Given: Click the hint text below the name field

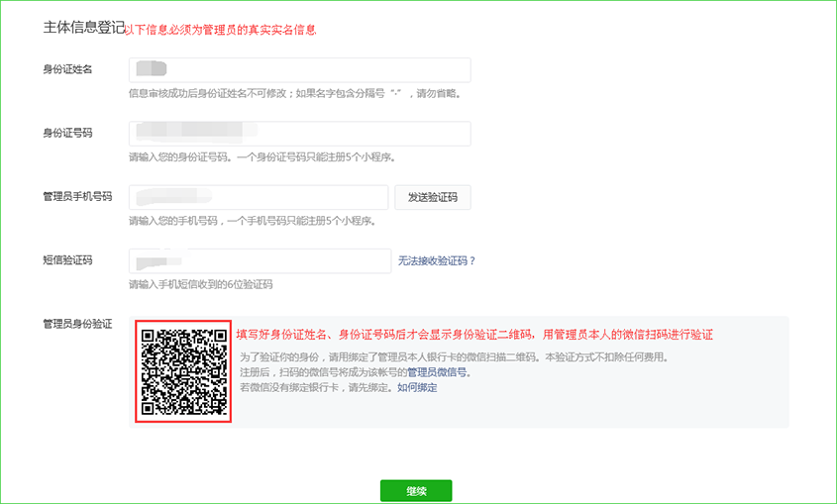Looking at the screenshot, I should click(294, 94).
